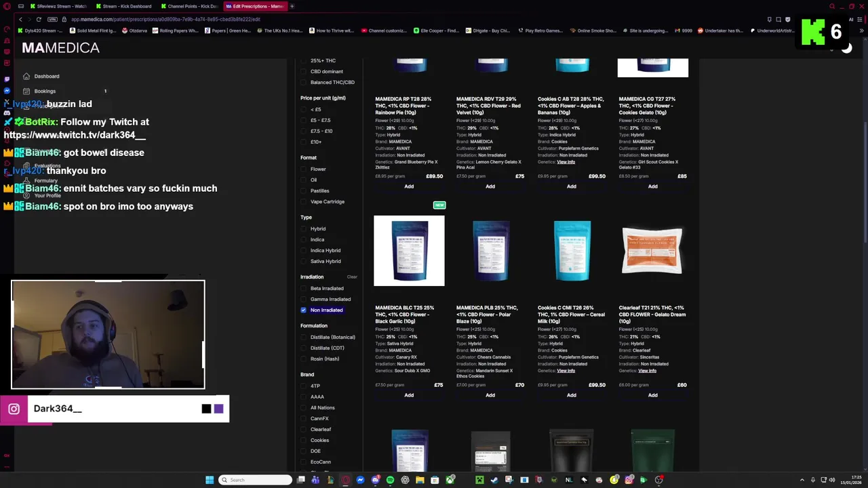Open ChatGPT icon in taskbar
This screenshot has width=868, height=488.
(x=405, y=480)
